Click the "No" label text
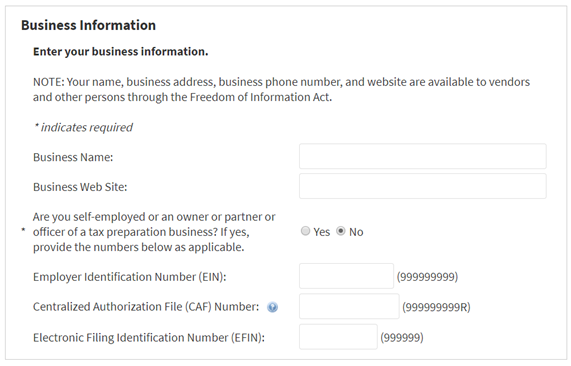The width and height of the screenshot is (571, 366). [x=356, y=232]
